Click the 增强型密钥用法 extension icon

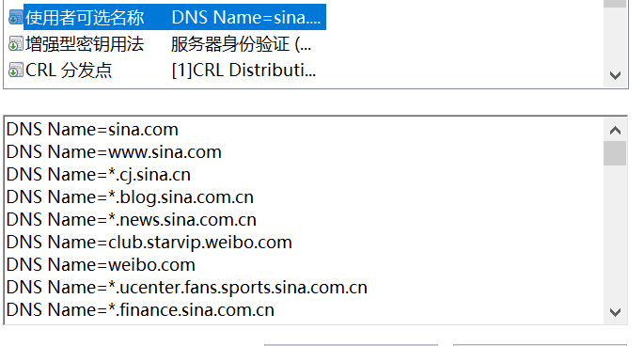16,44
